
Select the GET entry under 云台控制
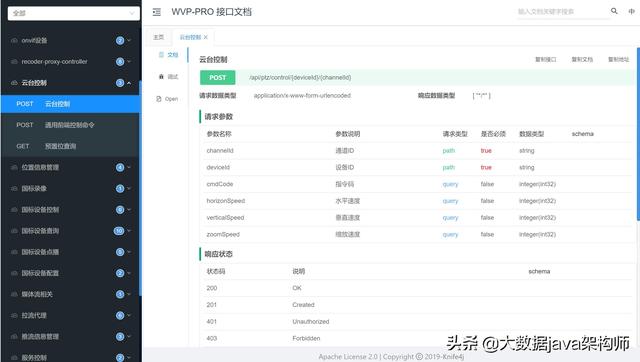pyautogui.click(x=70, y=146)
